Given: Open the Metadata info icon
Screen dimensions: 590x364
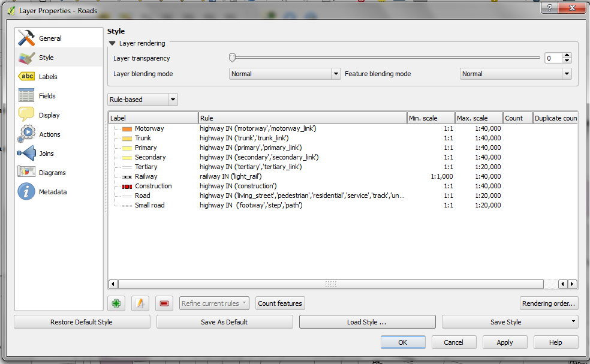Looking at the screenshot, I should coord(26,192).
